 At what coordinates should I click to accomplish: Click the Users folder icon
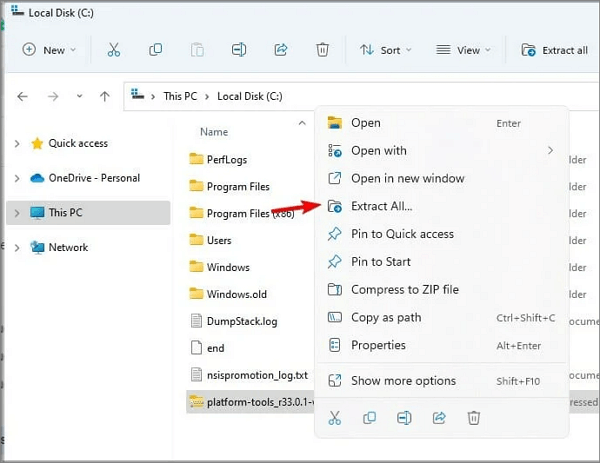tap(196, 239)
